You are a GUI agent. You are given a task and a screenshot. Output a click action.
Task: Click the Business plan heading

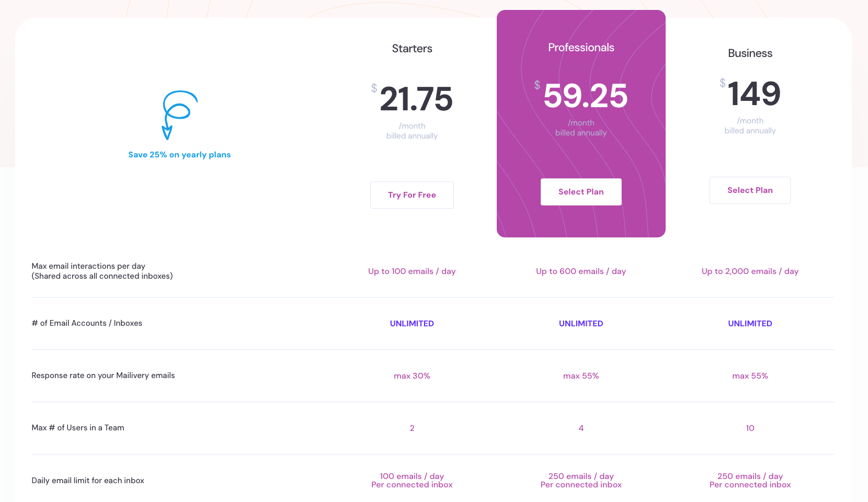pyautogui.click(x=750, y=53)
